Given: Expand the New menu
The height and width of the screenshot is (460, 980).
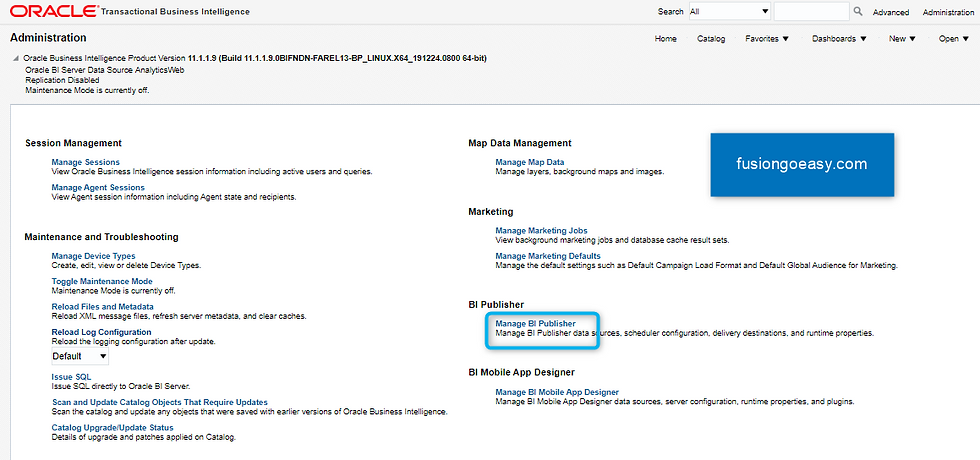Looking at the screenshot, I should point(902,39).
